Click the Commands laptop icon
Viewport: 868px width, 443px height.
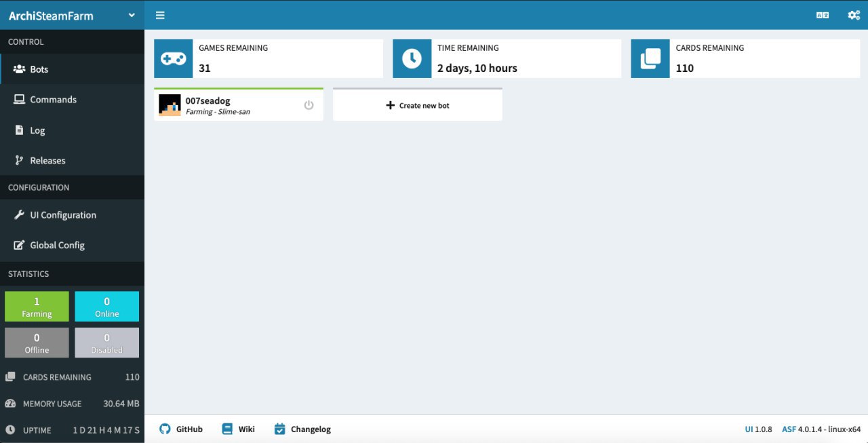pos(19,100)
